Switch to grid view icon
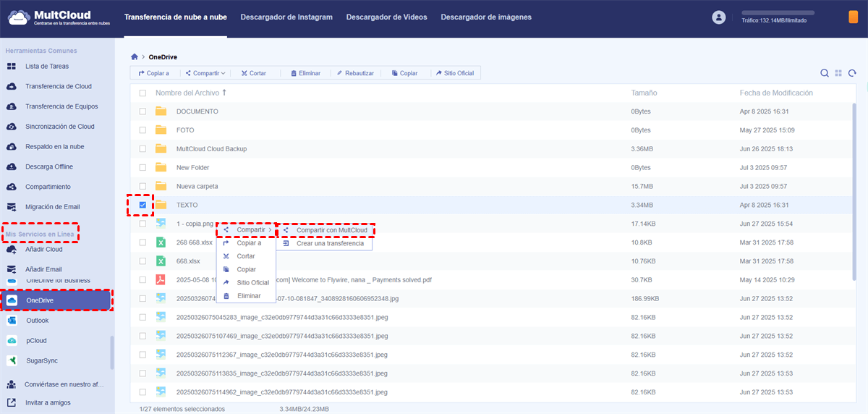The image size is (868, 414). (x=838, y=73)
